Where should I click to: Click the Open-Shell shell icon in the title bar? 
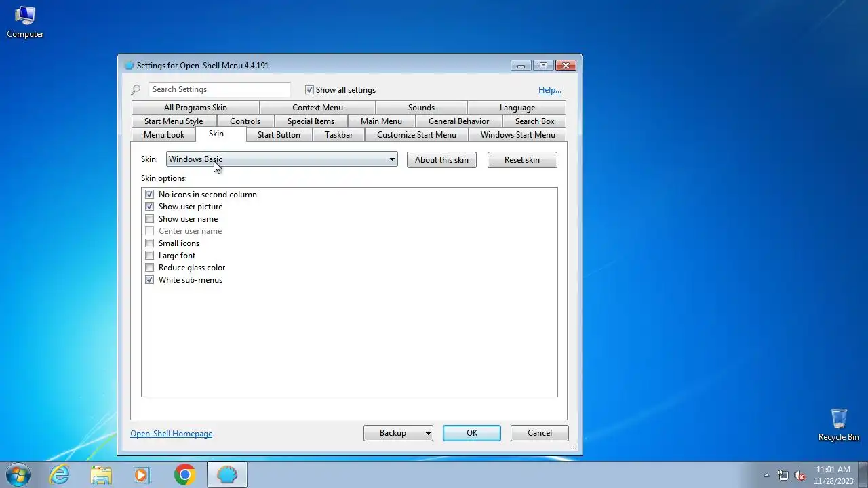(130, 66)
